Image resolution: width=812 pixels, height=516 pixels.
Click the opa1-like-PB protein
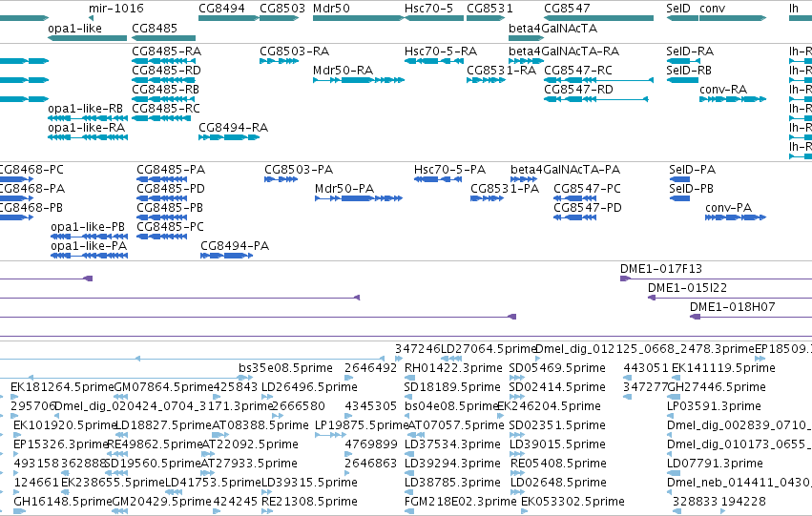click(89, 237)
